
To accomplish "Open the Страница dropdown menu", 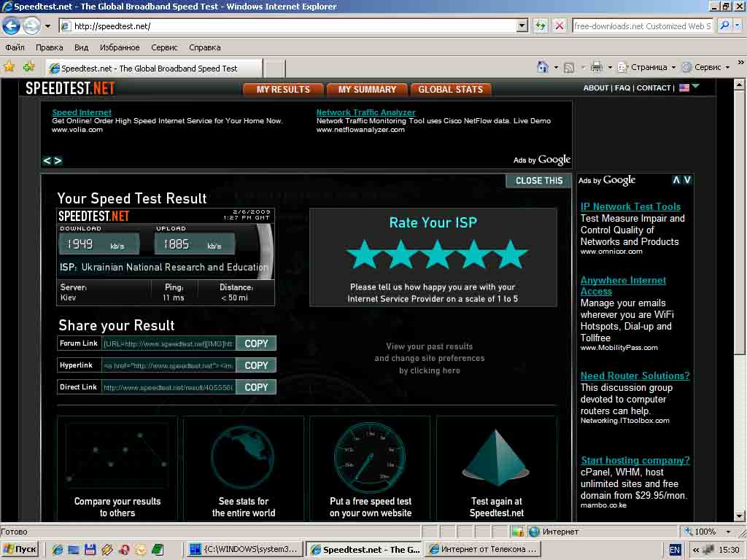I will tap(648, 67).
